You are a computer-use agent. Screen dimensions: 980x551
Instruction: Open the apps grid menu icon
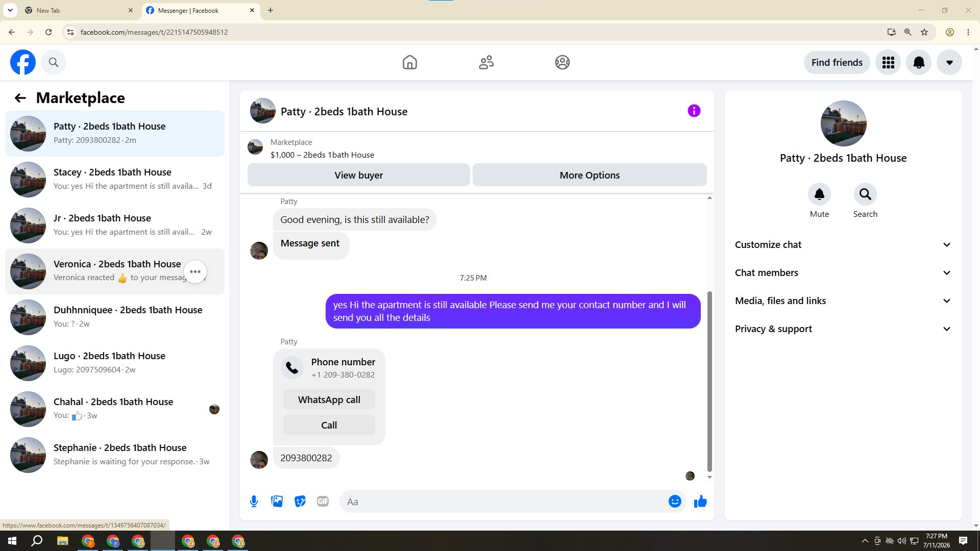pos(888,62)
